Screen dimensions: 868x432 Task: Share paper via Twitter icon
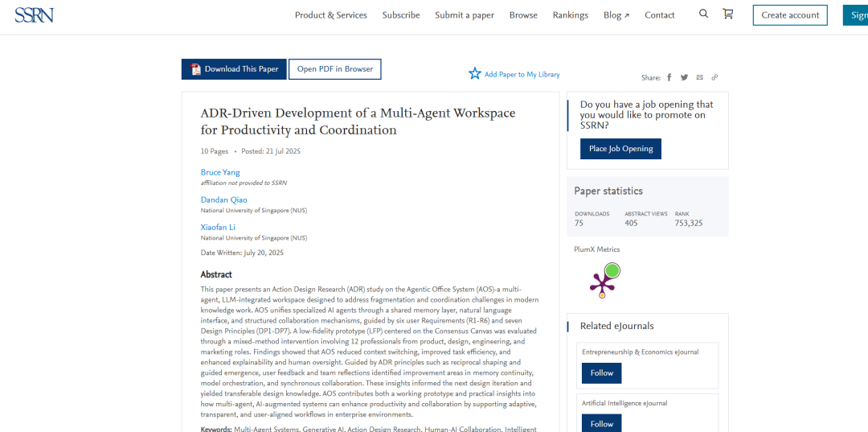coord(684,77)
